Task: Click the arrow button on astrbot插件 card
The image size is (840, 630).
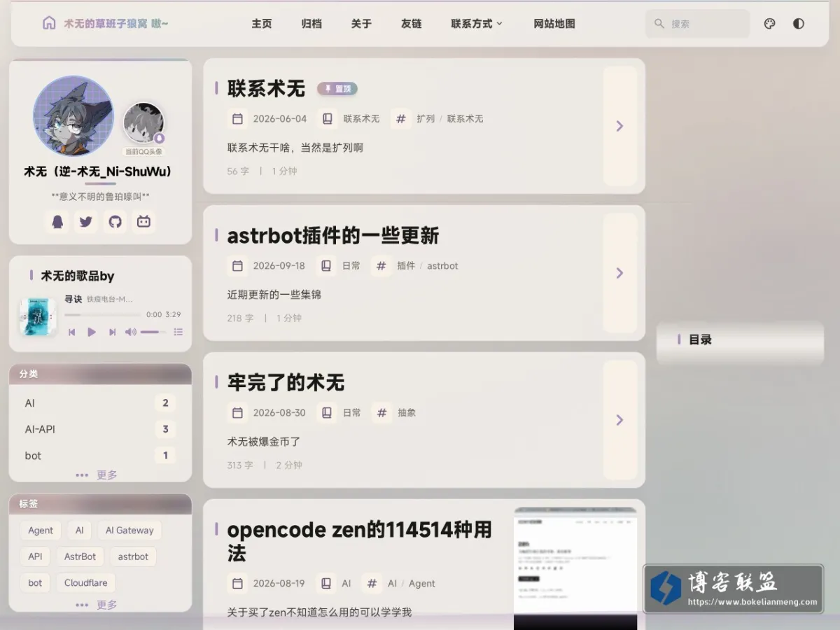Action: (620, 273)
